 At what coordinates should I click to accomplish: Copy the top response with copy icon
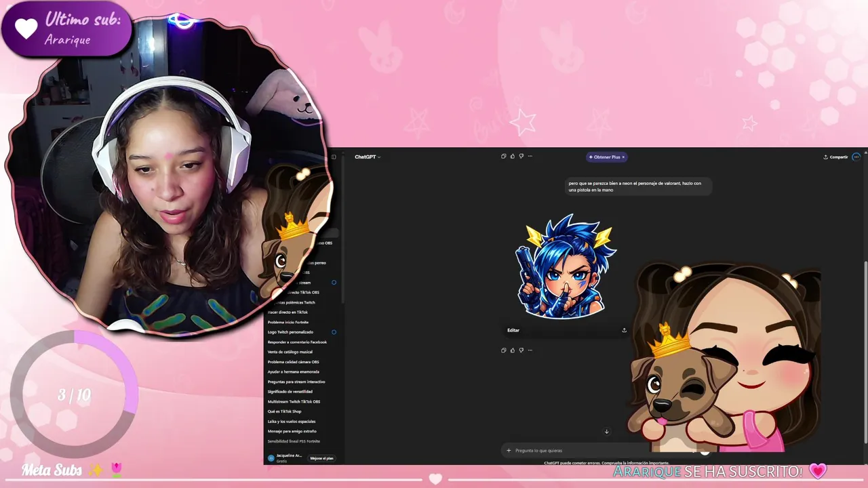click(x=503, y=156)
